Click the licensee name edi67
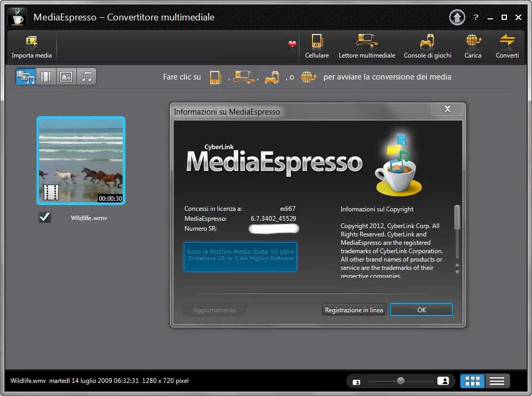This screenshot has height=396, width=532. click(288, 209)
